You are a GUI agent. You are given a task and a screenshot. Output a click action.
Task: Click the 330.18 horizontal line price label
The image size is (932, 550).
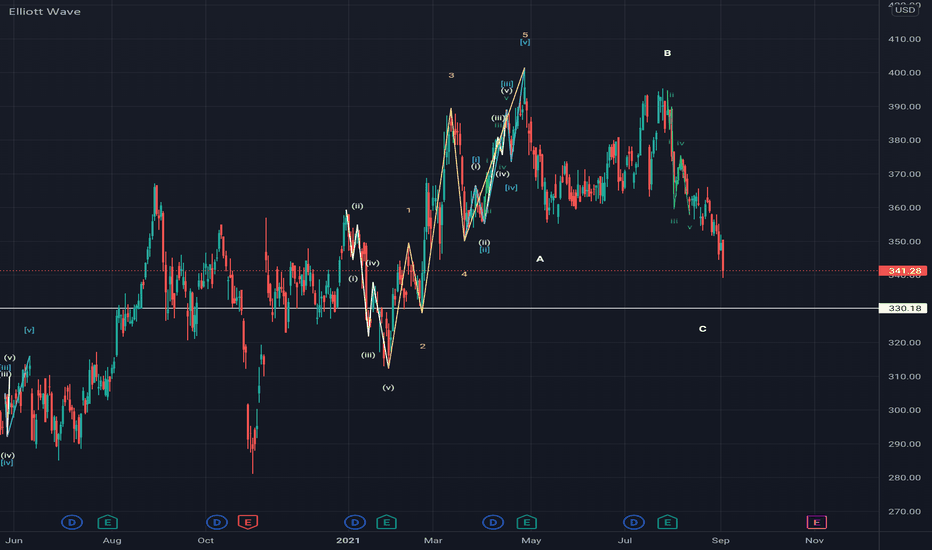pos(903,308)
